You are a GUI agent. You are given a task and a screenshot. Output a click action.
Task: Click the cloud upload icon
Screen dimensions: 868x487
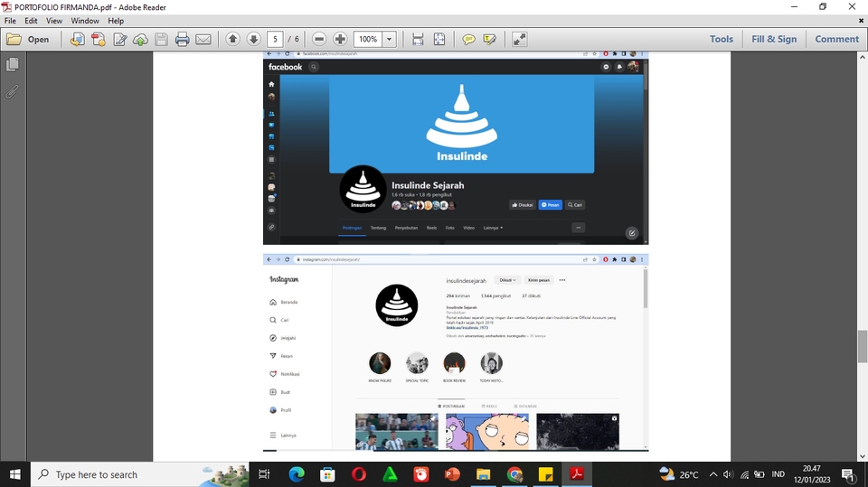click(x=141, y=39)
